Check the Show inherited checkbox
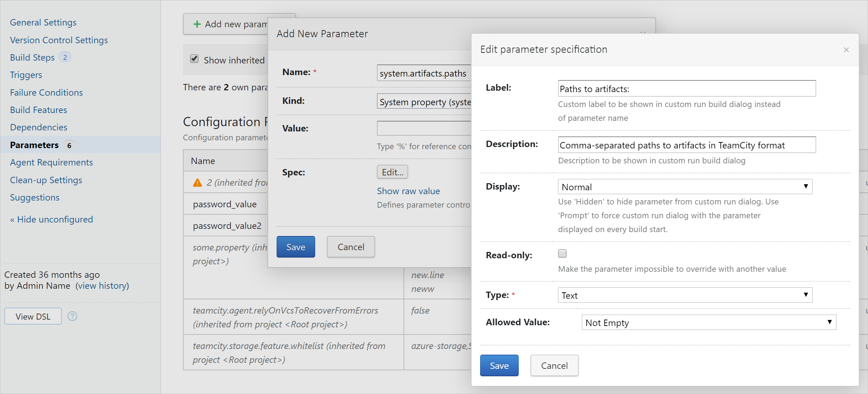The image size is (868, 394). [x=194, y=59]
